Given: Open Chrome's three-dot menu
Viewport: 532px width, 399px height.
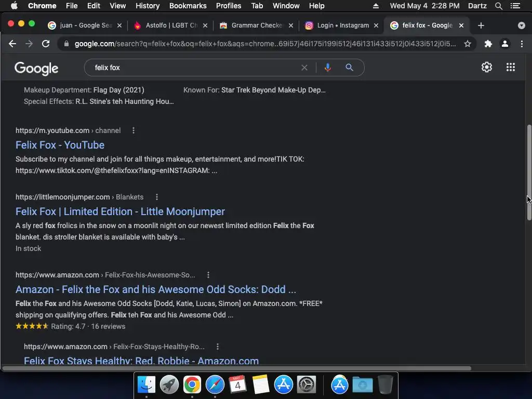Looking at the screenshot, I should tap(522, 44).
